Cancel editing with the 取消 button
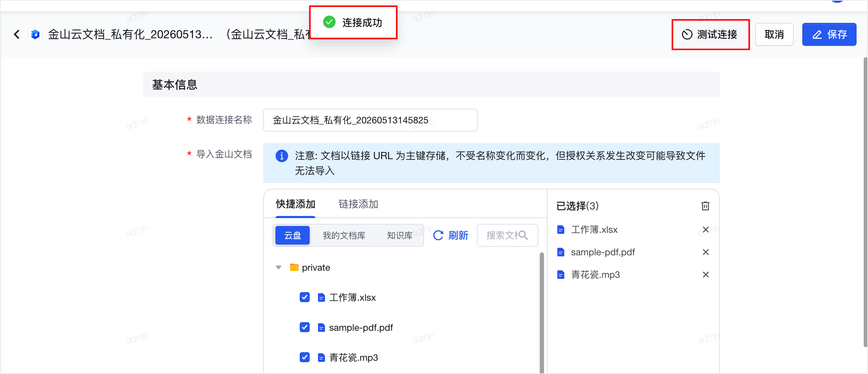The width and height of the screenshot is (868, 374). [x=774, y=34]
